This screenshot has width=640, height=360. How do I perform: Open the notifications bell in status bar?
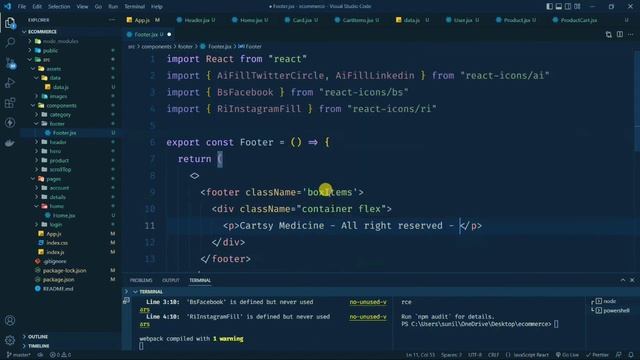(631, 355)
